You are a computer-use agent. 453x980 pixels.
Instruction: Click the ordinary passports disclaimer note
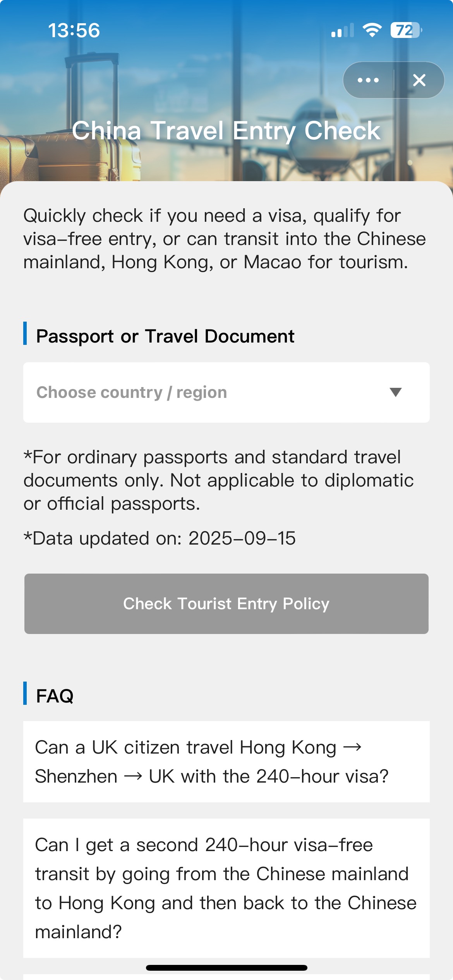(219, 480)
